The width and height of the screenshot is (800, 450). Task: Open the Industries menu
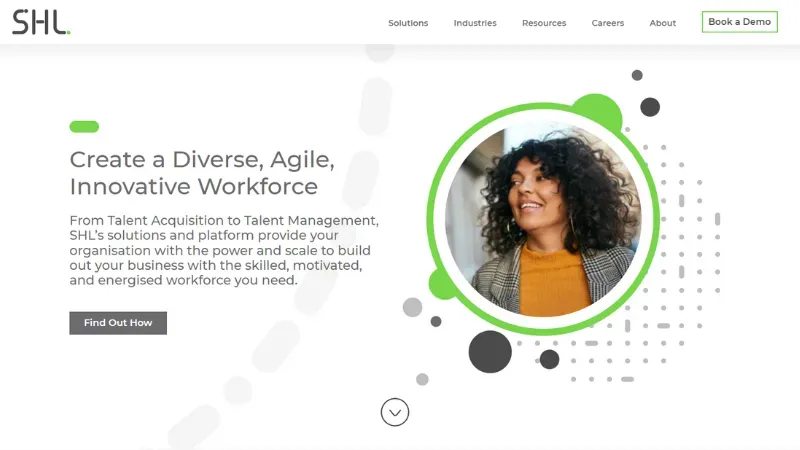[475, 23]
